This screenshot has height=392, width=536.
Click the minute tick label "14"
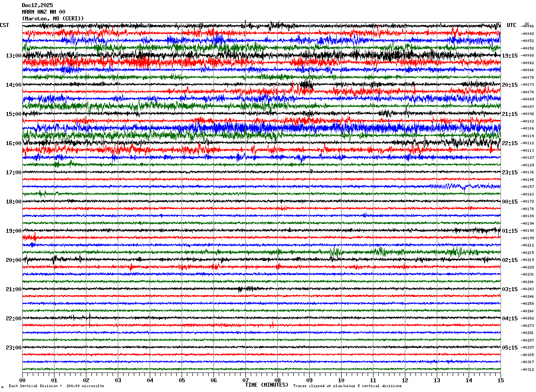coord(469,380)
